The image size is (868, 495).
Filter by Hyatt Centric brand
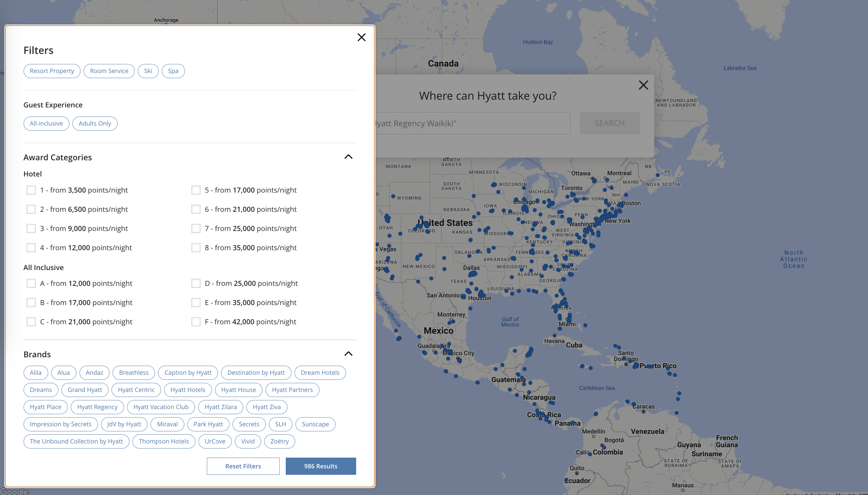[136, 390]
